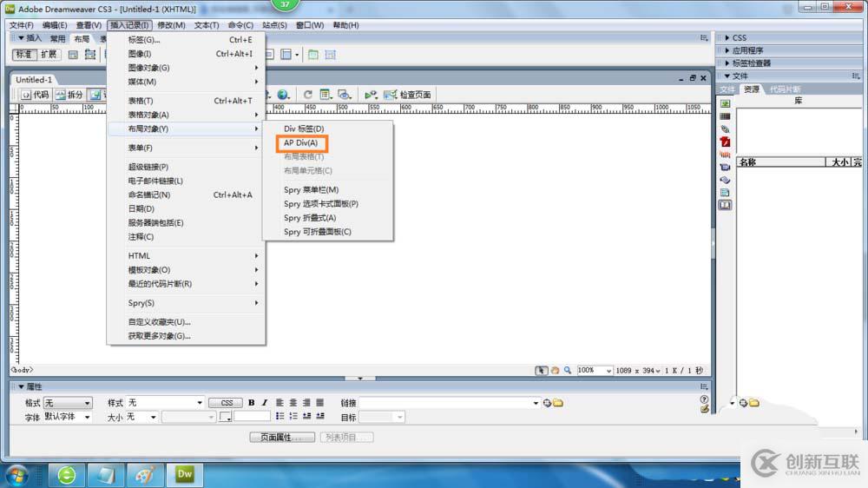Expand the 标签检查器 panel group

click(751, 63)
